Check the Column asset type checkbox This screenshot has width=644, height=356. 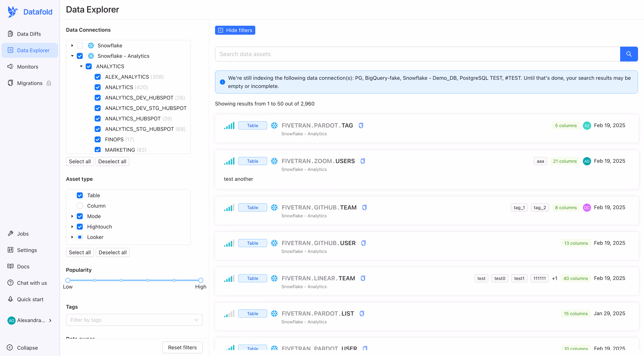click(80, 206)
